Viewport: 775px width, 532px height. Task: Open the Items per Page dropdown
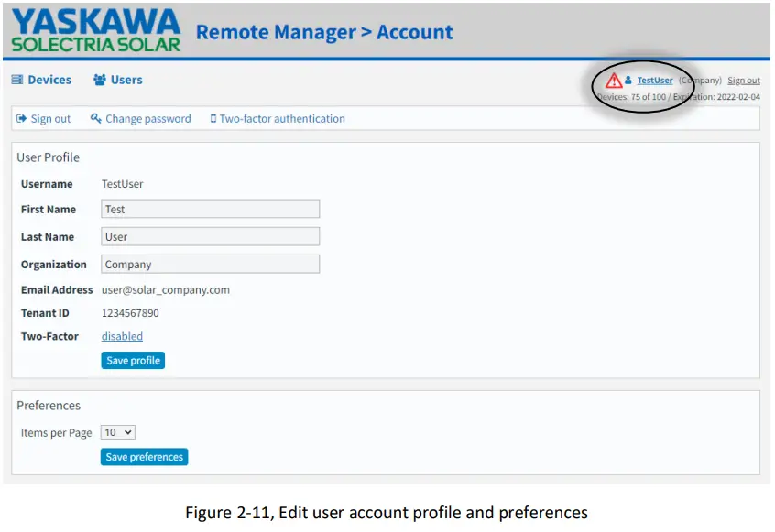click(117, 432)
